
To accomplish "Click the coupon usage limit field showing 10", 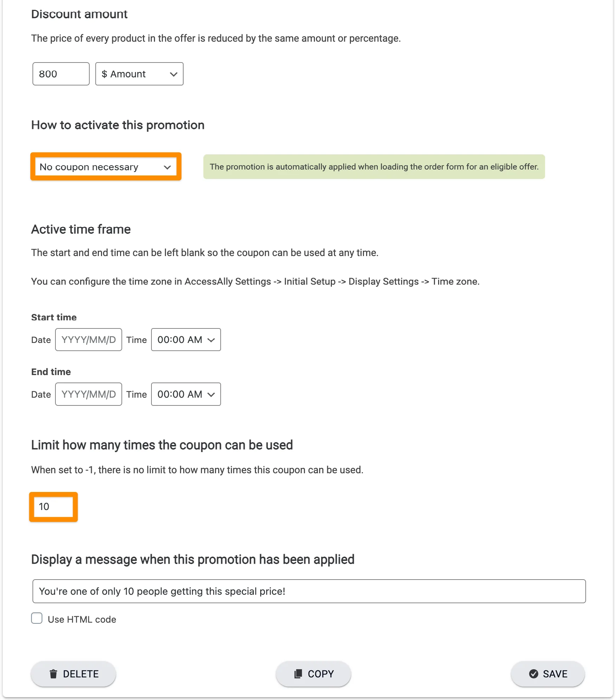I will point(53,506).
